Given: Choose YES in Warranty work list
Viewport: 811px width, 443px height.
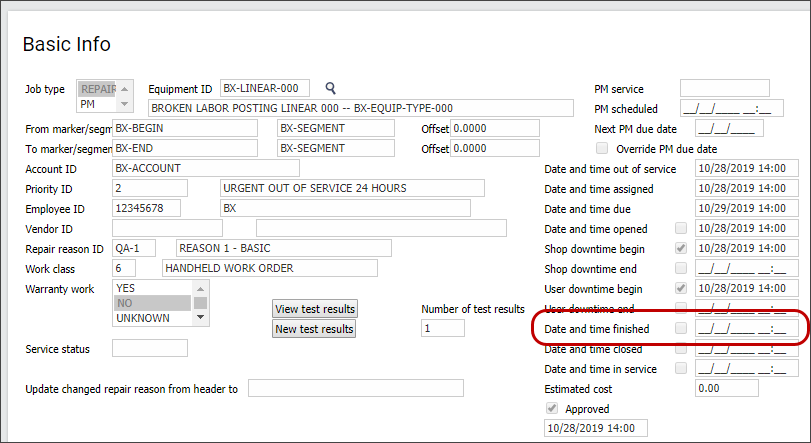Looking at the screenshot, I should [x=153, y=288].
